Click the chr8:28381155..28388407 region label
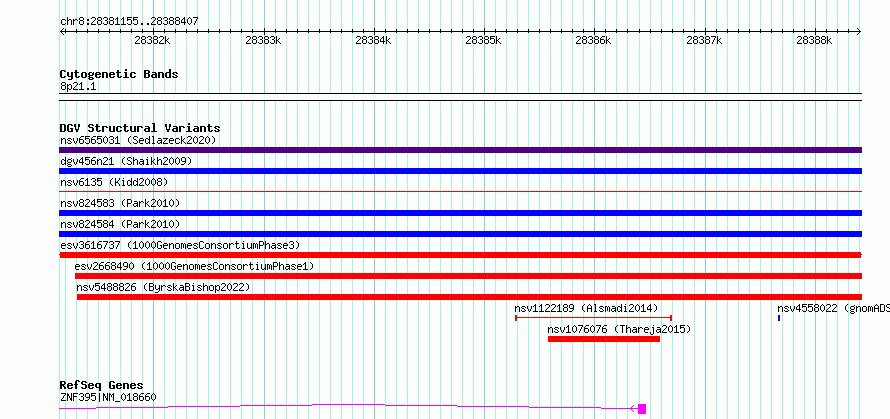890x419 pixels. [129, 21]
